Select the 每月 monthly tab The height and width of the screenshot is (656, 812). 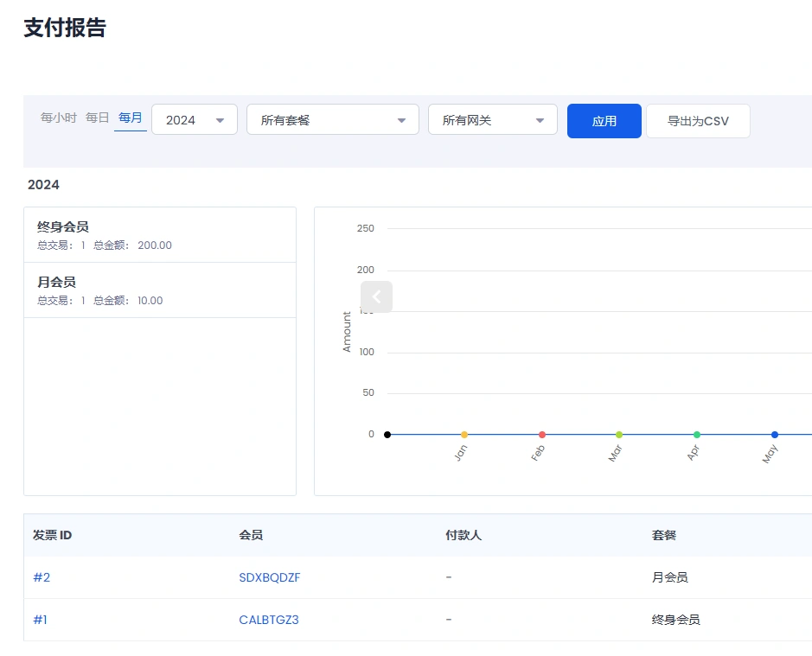coord(131,118)
